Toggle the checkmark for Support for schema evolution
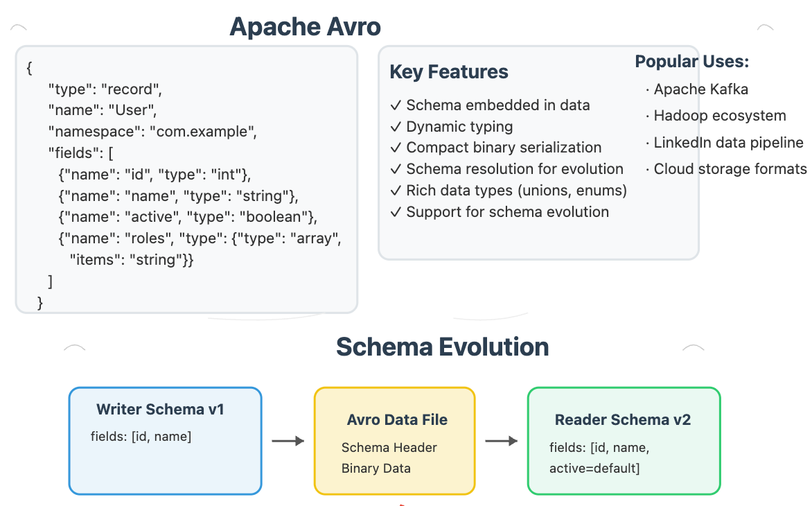 (396, 211)
